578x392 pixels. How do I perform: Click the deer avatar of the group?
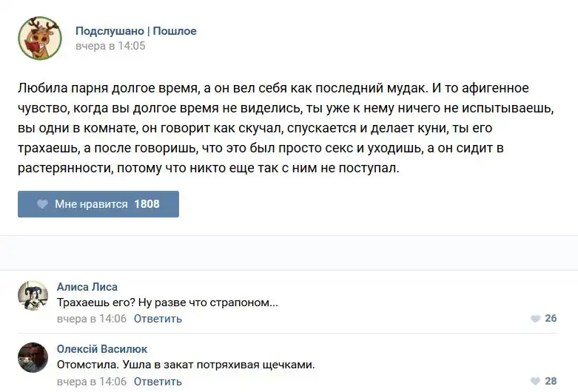click(40, 38)
